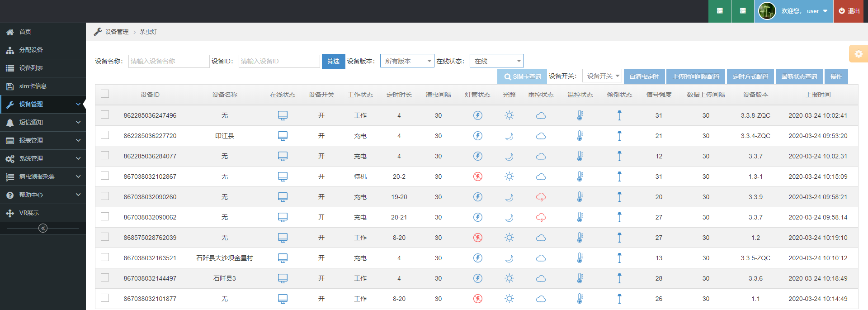Click the 筛选 filter button

(333, 61)
